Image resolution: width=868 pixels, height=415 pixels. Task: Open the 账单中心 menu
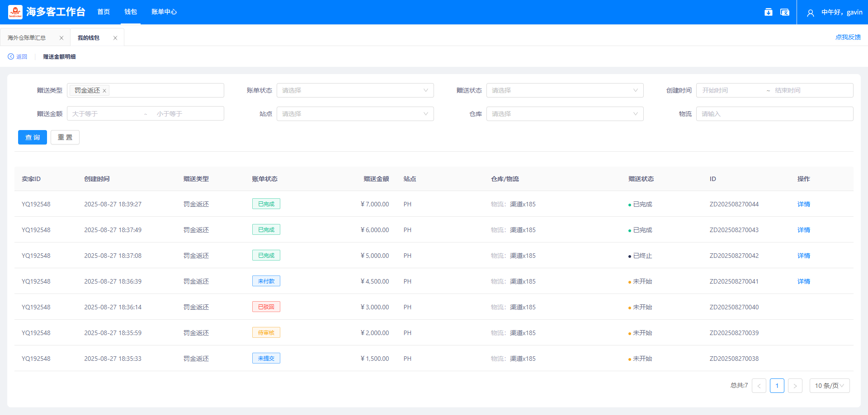point(164,12)
